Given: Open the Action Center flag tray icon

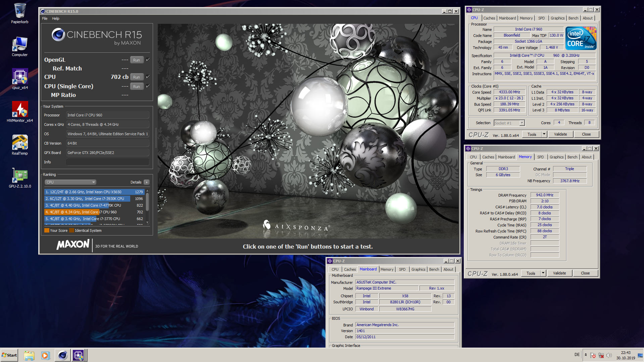Looking at the screenshot, I should tap(593, 355).
